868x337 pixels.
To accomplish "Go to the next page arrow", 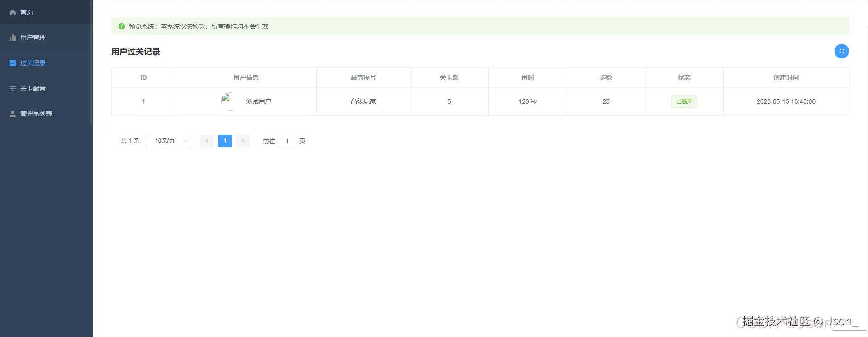I will (243, 141).
